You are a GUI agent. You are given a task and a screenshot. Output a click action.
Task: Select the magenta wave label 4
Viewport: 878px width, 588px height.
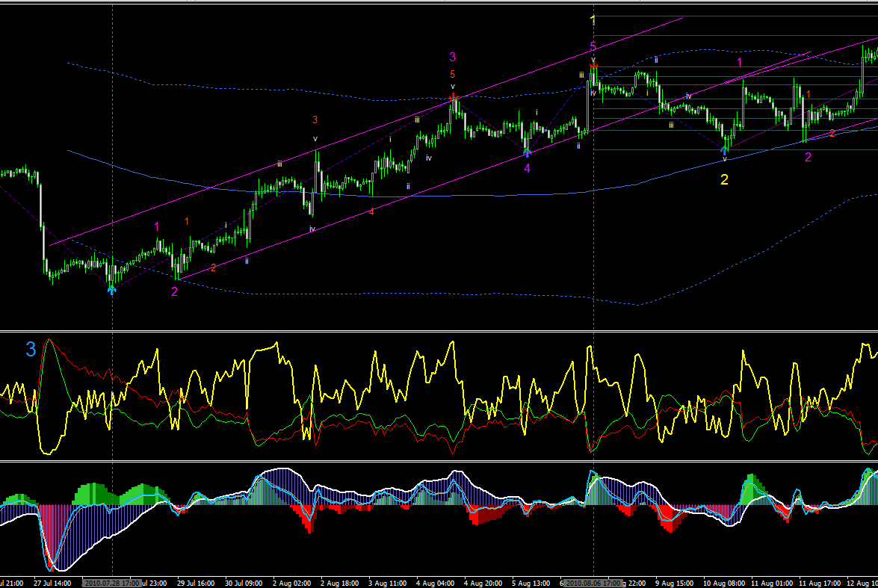click(x=527, y=168)
